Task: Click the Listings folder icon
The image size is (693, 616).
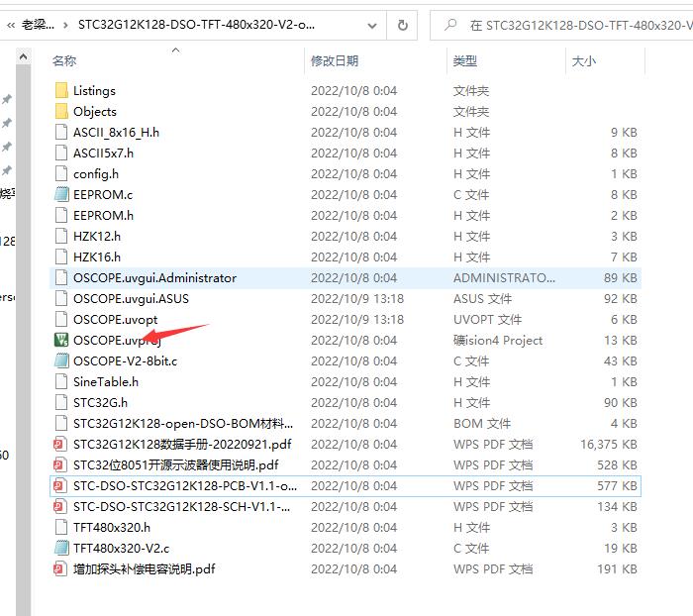Action: click(61, 91)
